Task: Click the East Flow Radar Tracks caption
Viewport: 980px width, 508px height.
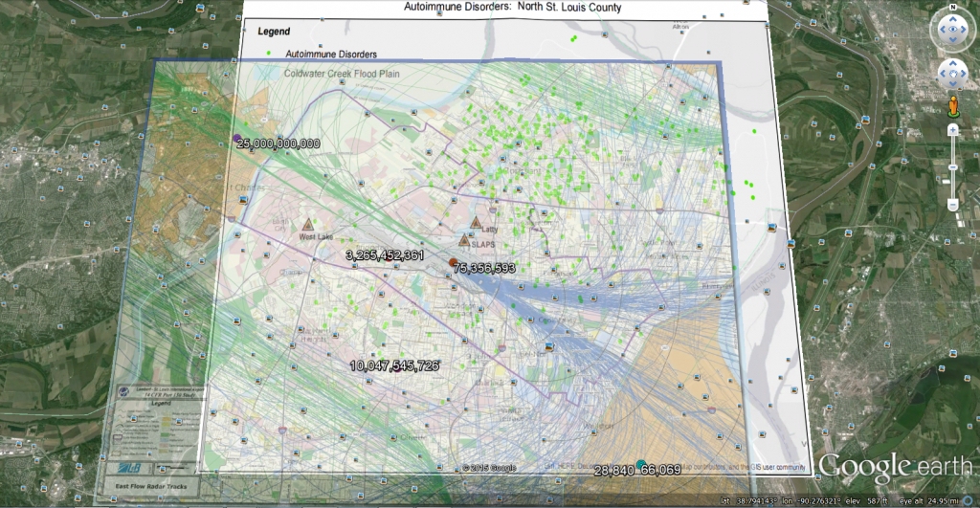Action: [x=150, y=485]
